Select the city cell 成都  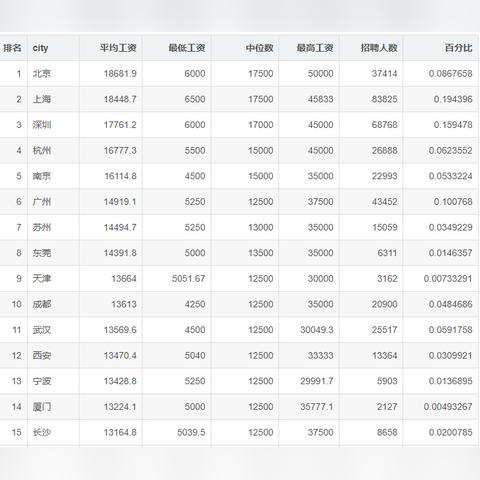pyautogui.click(x=42, y=304)
